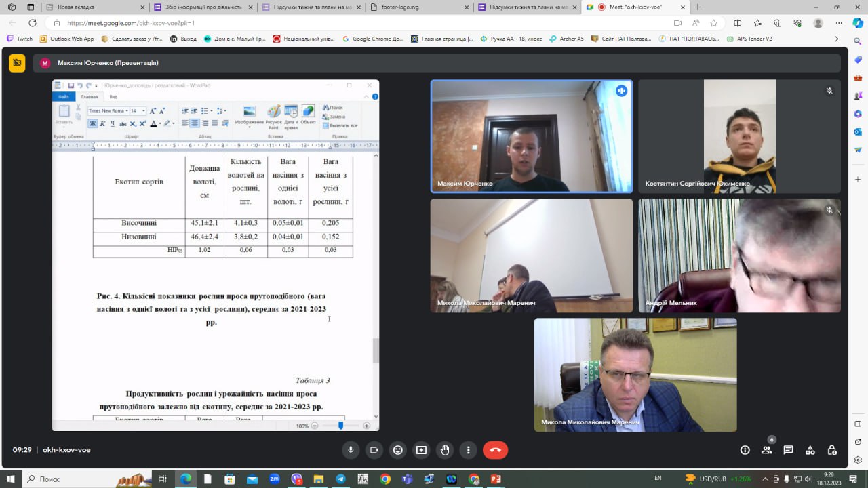Click the Edge sidebar search icon
868x488 pixels.
pos(858,41)
